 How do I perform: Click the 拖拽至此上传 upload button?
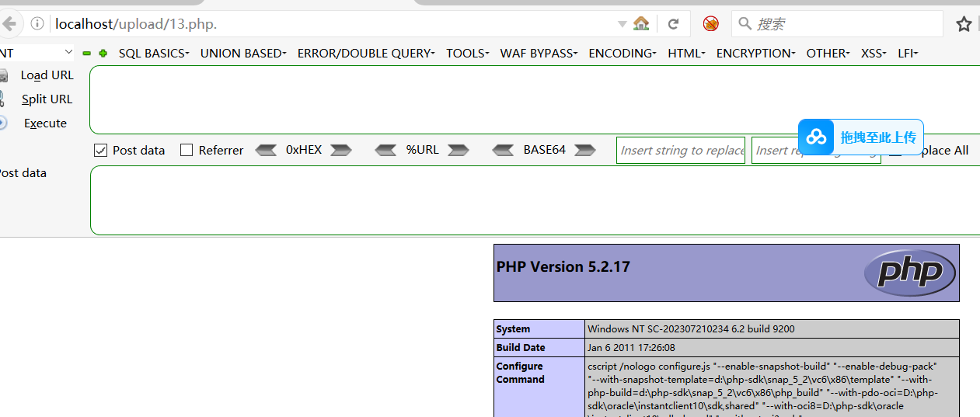861,137
